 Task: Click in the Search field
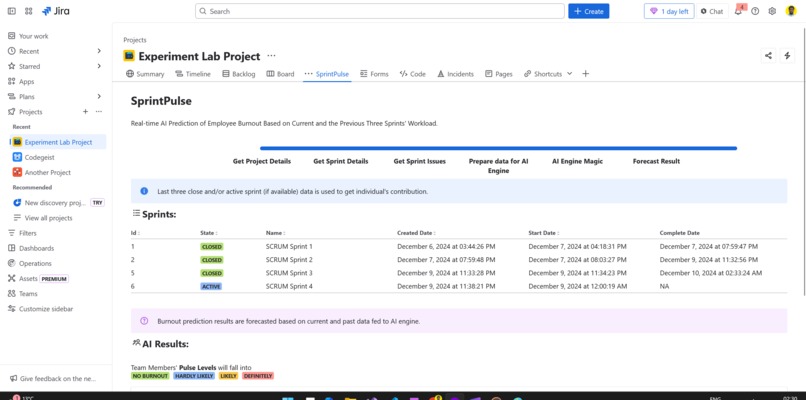[380, 11]
